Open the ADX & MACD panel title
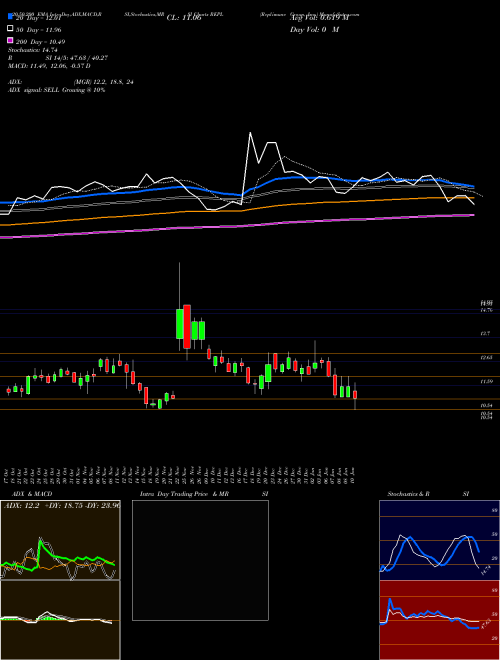Screen dimensions: 500x660 coord(32,494)
